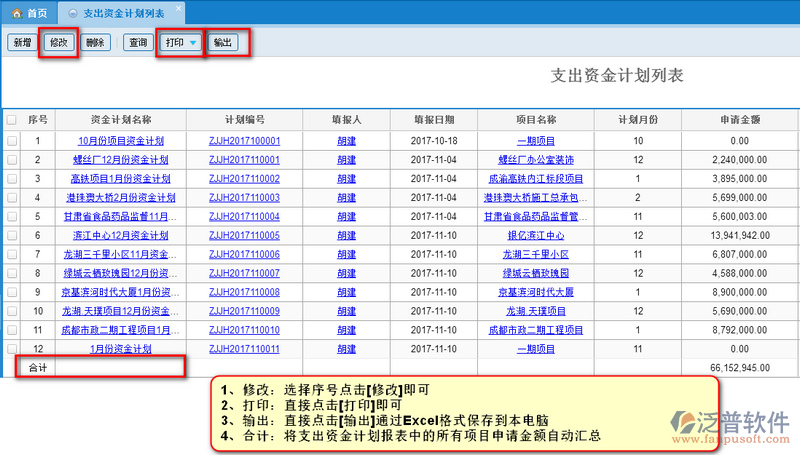This screenshot has height=455, width=800.
Task: Click the 申请金额 column header
Action: (x=740, y=120)
